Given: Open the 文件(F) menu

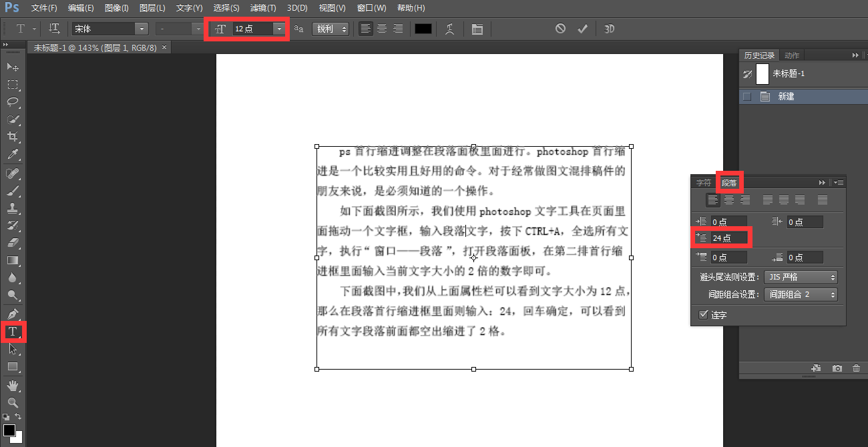Looking at the screenshot, I should [44, 8].
